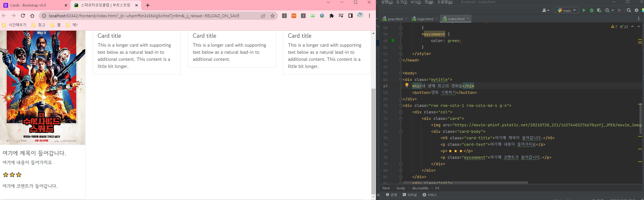Click the typo count indicator showing 22
644x200 pixels.
pos(624,27)
